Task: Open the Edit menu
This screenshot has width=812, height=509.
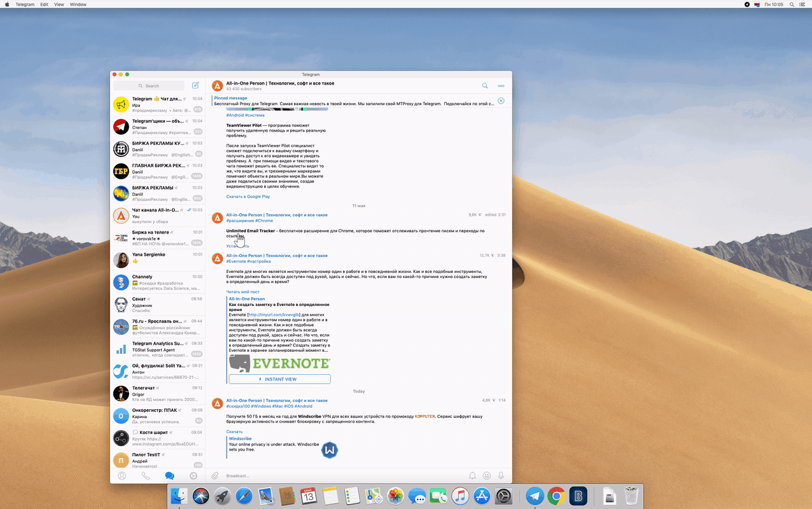Action: (x=44, y=4)
